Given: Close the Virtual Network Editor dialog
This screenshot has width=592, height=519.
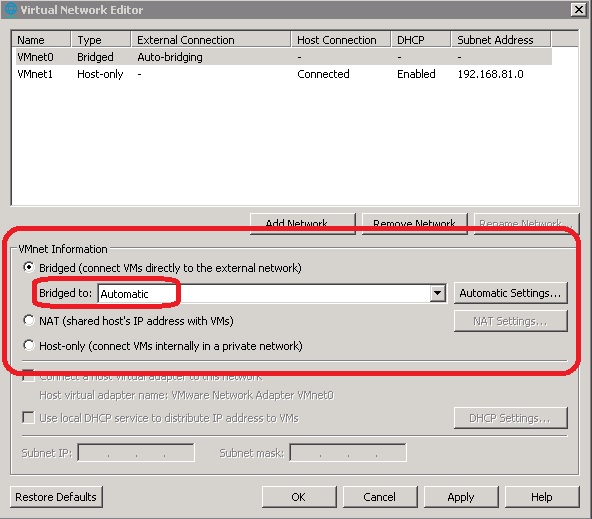Looking at the screenshot, I should pyautogui.click(x=578, y=9).
